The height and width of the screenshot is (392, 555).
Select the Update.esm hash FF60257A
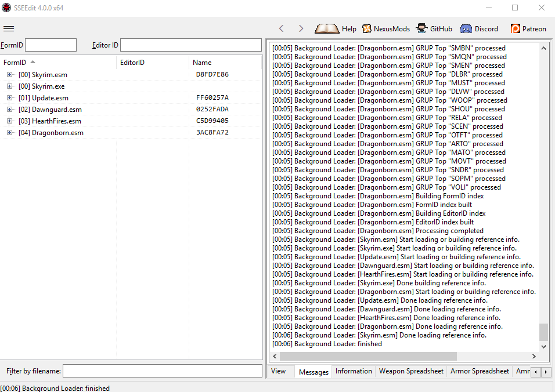point(212,97)
